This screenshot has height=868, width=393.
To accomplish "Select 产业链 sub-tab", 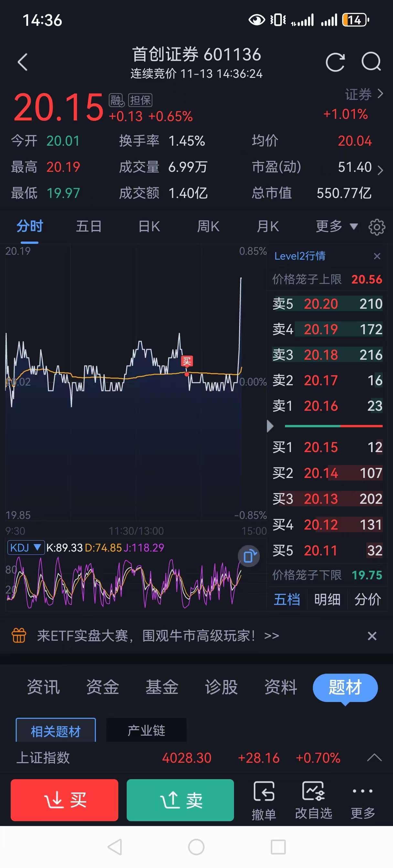I will [146, 730].
